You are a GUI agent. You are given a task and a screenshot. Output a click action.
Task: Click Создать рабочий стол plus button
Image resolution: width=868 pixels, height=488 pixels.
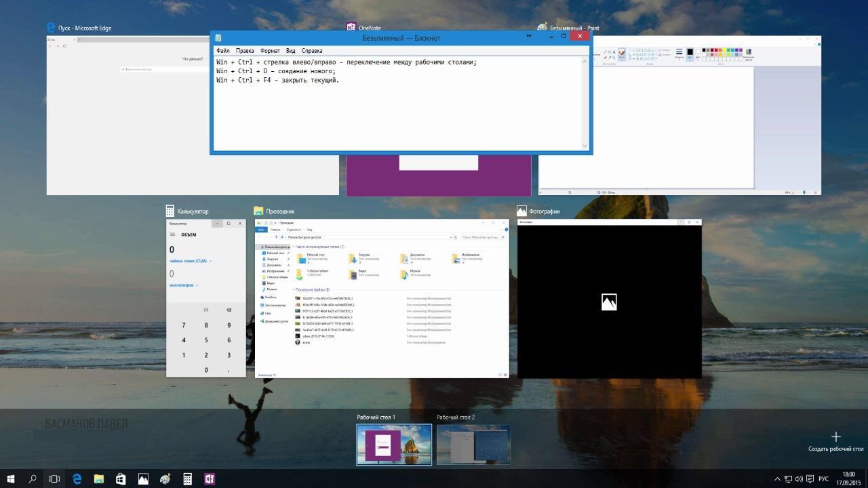pyautogui.click(x=835, y=437)
